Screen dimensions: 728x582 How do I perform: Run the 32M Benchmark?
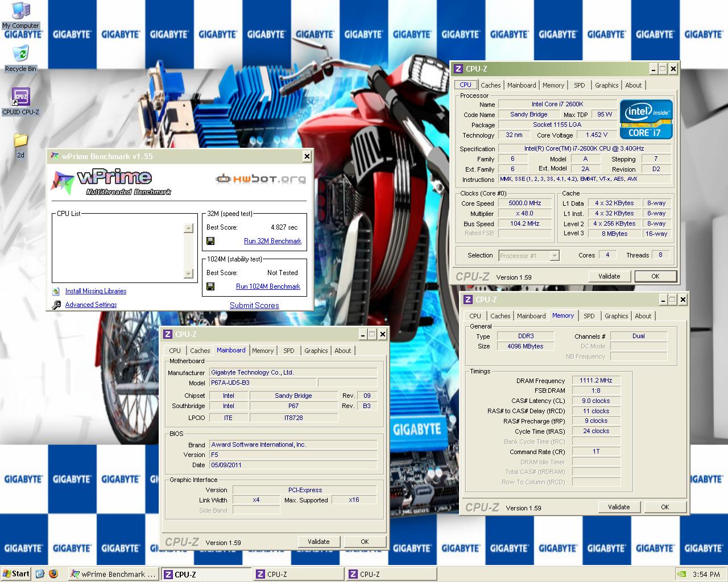point(272,241)
